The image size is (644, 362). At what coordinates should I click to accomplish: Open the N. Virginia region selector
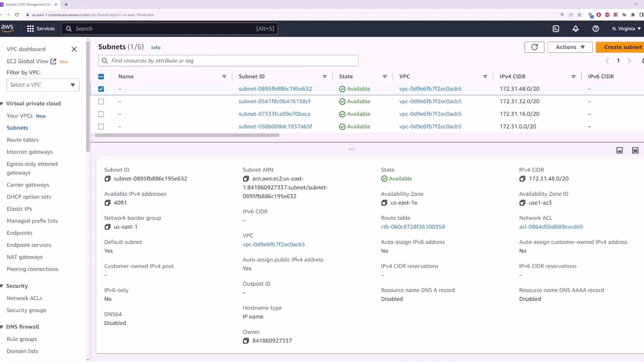pyautogui.click(x=626, y=28)
